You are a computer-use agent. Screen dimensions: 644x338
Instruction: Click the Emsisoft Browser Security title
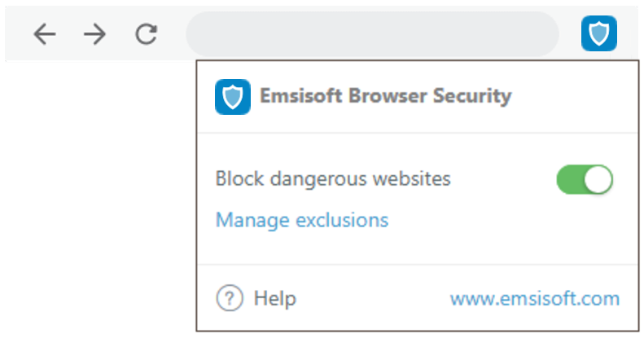385,96
